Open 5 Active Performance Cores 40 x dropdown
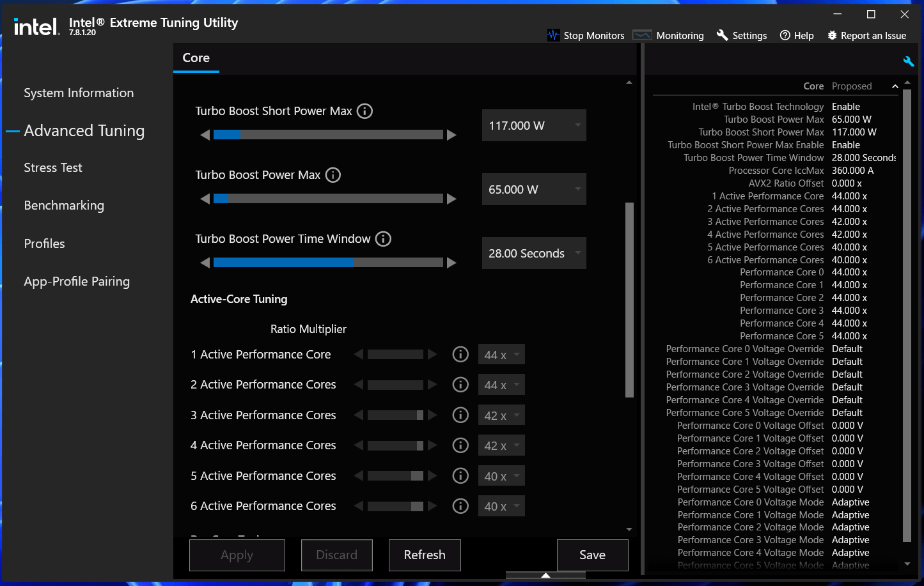Image resolution: width=924 pixels, height=586 pixels. pyautogui.click(x=501, y=476)
